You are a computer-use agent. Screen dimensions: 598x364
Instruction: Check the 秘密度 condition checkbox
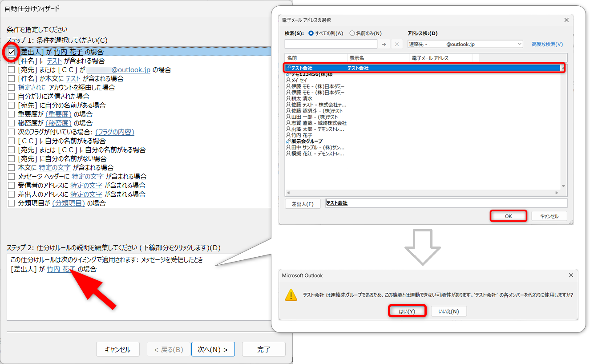pos(12,123)
